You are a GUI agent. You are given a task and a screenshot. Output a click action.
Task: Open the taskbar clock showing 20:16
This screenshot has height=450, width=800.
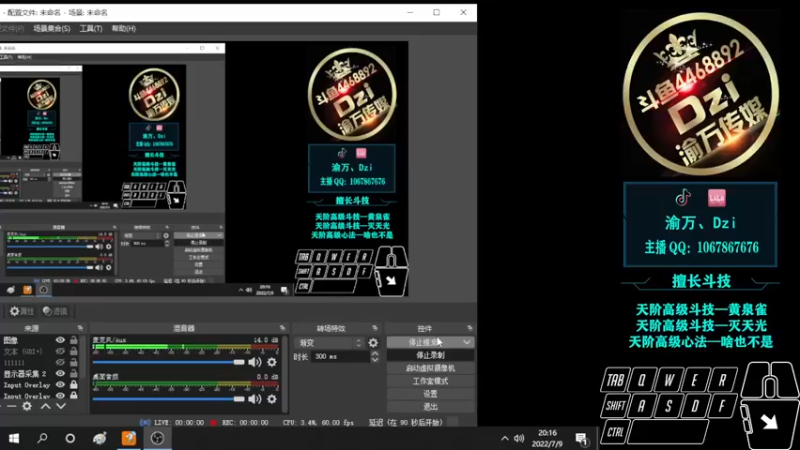point(547,438)
